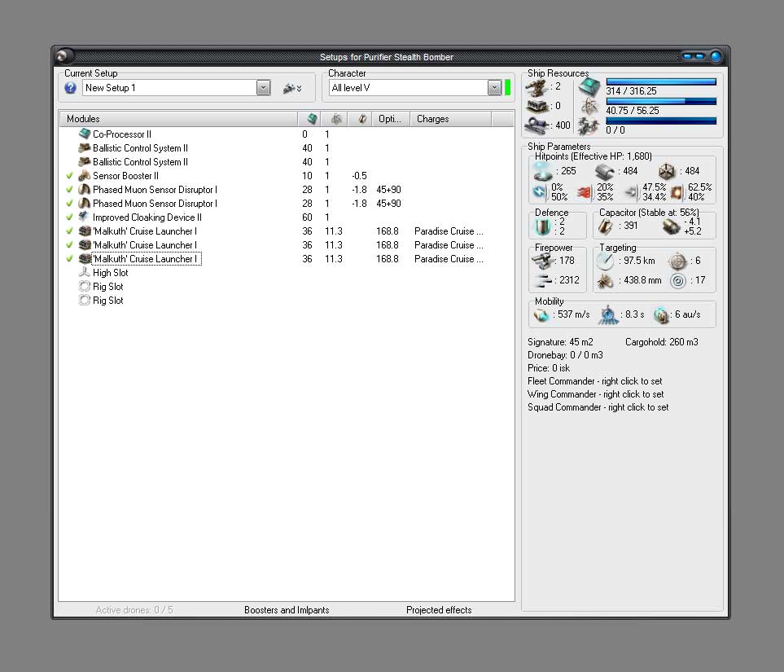This screenshot has height=672, width=784.
Task: Click the Signature: 45 m2 text
Action: (560, 342)
